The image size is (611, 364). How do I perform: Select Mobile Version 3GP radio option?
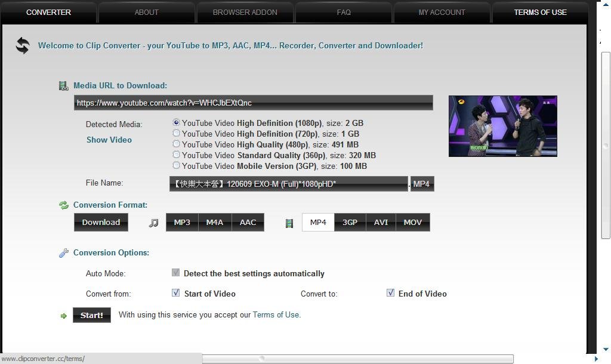(x=176, y=165)
